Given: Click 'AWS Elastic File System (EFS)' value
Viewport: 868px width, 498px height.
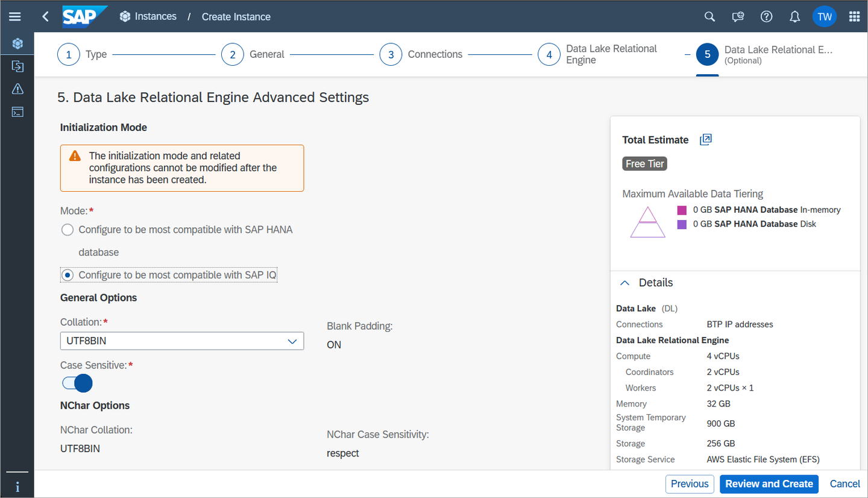Looking at the screenshot, I should coord(763,459).
